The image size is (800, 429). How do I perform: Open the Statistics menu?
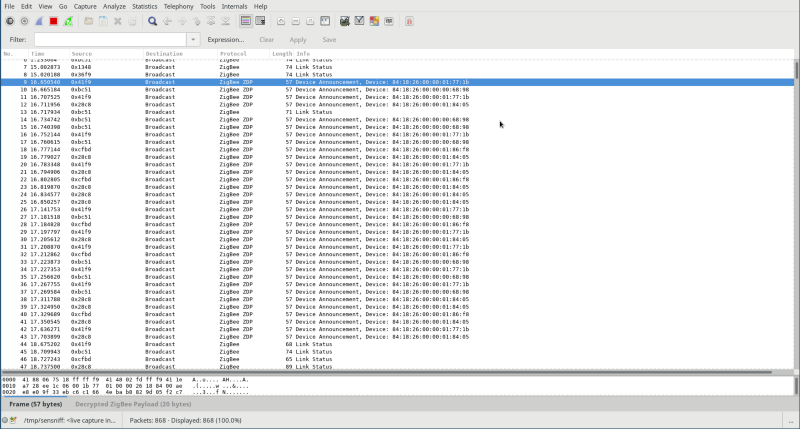pyautogui.click(x=145, y=6)
